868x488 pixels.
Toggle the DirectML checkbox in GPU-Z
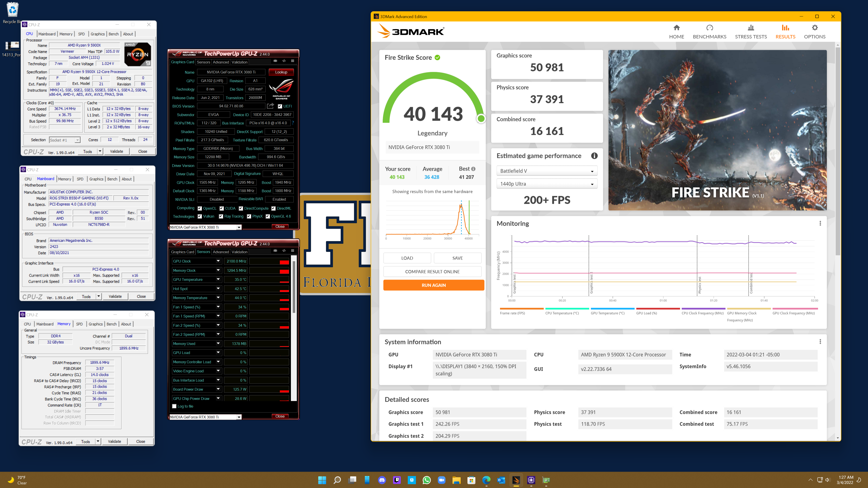pos(273,209)
